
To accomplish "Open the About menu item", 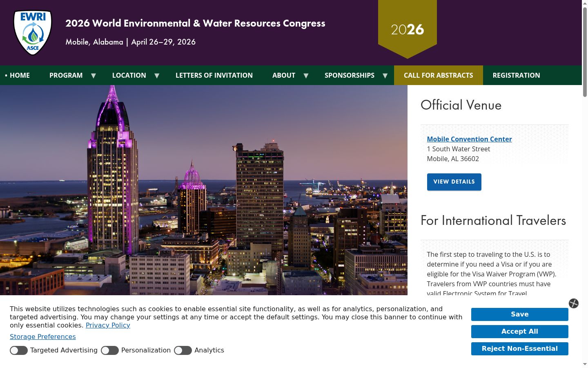I will point(284,75).
